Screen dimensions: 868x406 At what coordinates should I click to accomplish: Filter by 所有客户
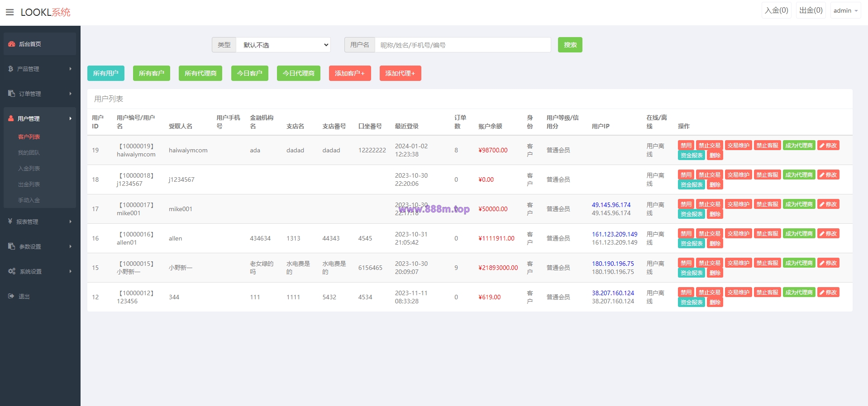tap(152, 73)
